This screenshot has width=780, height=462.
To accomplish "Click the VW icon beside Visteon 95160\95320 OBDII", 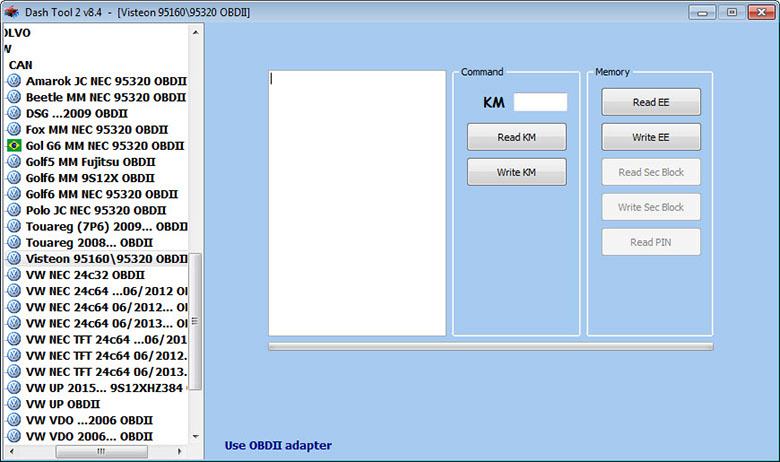I will click(14, 259).
